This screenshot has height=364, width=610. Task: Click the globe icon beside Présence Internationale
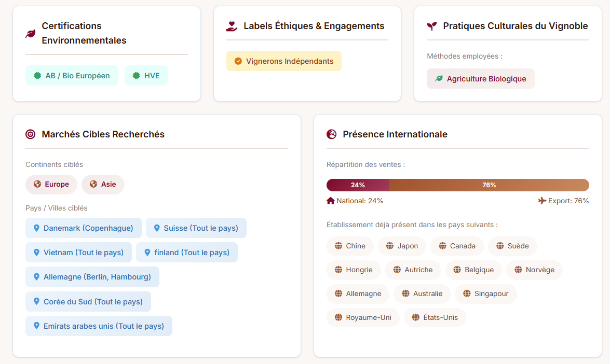[x=332, y=134]
